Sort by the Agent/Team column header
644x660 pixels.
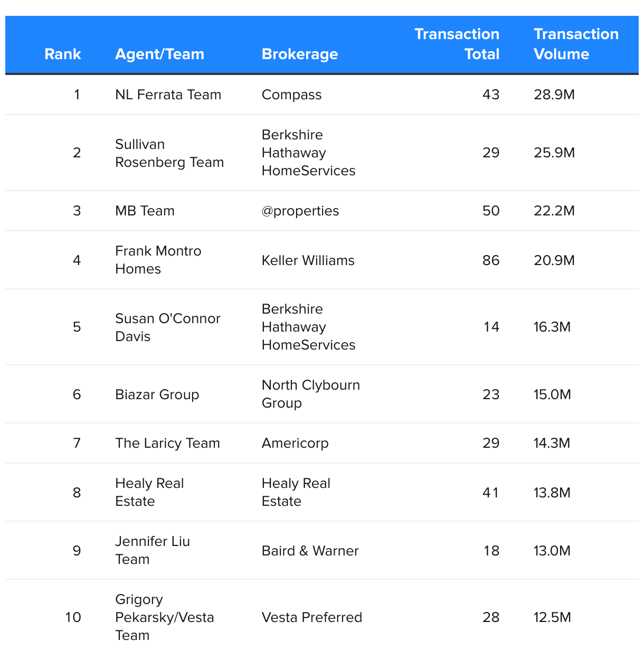(x=159, y=54)
